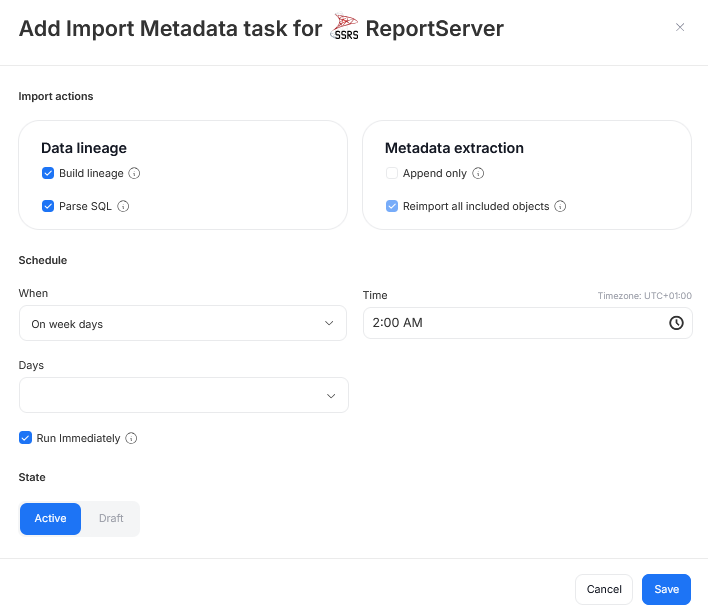Uncheck the Parse SQL checkbox

pos(47,206)
